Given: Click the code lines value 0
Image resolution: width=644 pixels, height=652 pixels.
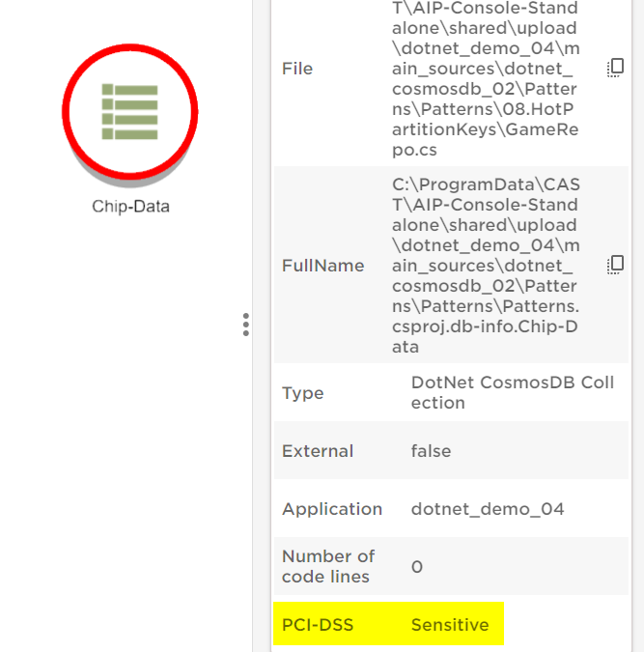Looking at the screenshot, I should click(x=417, y=567).
